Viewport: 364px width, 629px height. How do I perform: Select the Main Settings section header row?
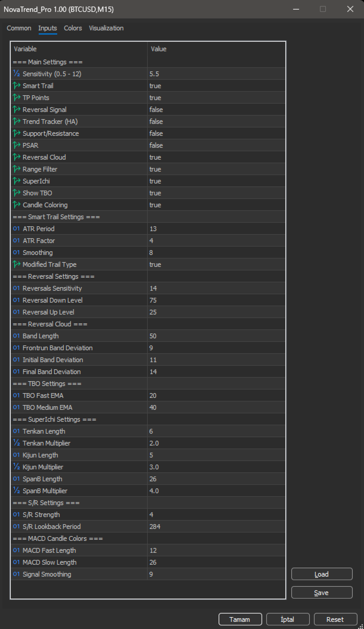[148, 62]
